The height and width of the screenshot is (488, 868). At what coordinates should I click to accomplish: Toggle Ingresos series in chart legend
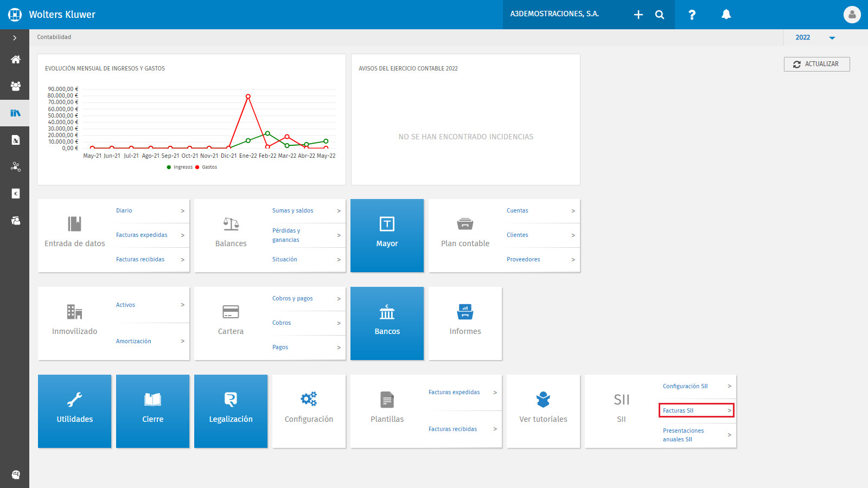(180, 167)
